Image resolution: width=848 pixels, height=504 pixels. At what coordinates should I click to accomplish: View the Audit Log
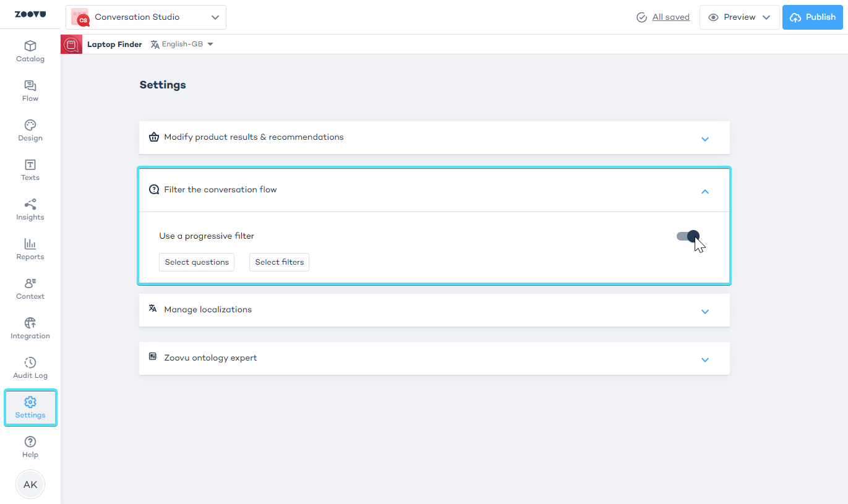30,368
